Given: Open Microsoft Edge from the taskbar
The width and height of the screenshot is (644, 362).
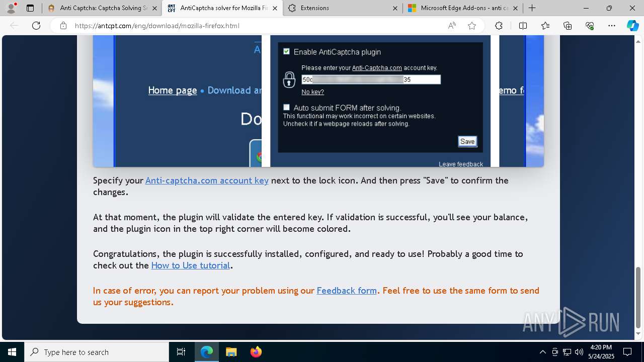Looking at the screenshot, I should 207,352.
